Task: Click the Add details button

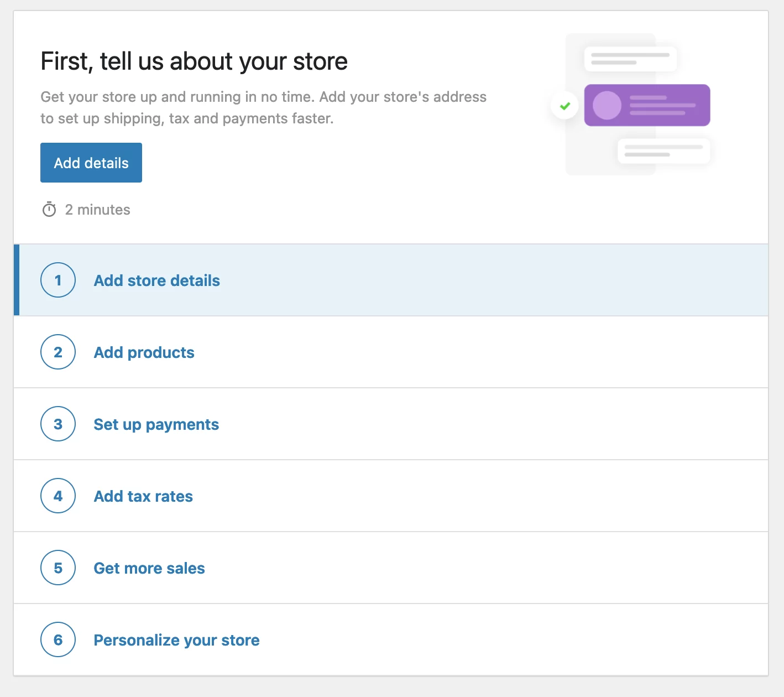Action: pos(91,163)
